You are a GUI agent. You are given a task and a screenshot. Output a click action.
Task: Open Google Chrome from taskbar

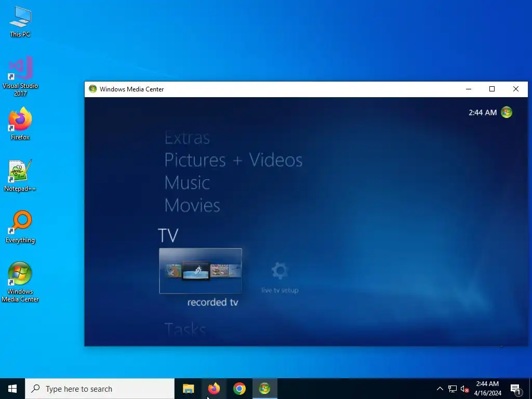tap(239, 389)
